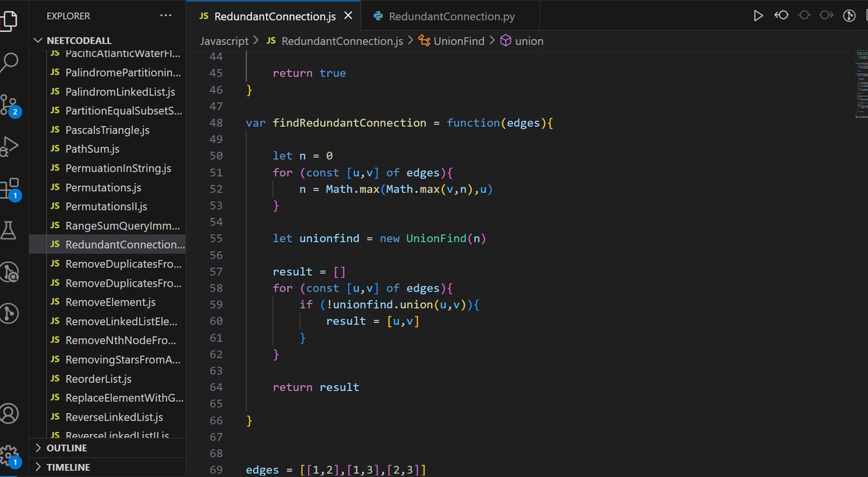Open the Extensions view with 1 badge
Image resolution: width=868 pixels, height=477 pixels.
(9, 190)
